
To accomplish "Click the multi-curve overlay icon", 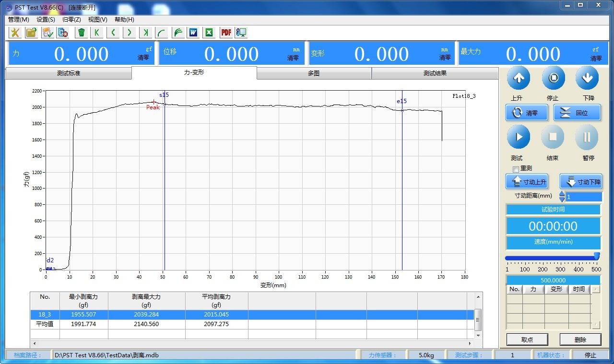I will [177, 33].
